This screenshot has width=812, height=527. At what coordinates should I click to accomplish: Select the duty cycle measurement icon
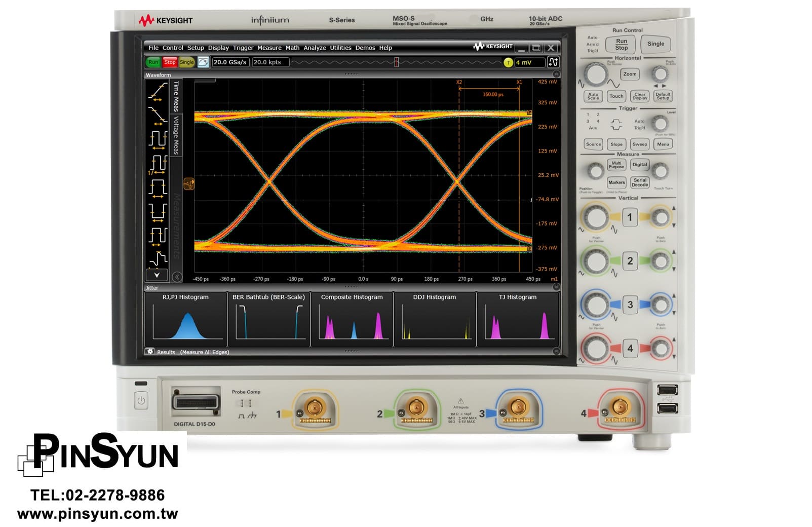[158, 237]
